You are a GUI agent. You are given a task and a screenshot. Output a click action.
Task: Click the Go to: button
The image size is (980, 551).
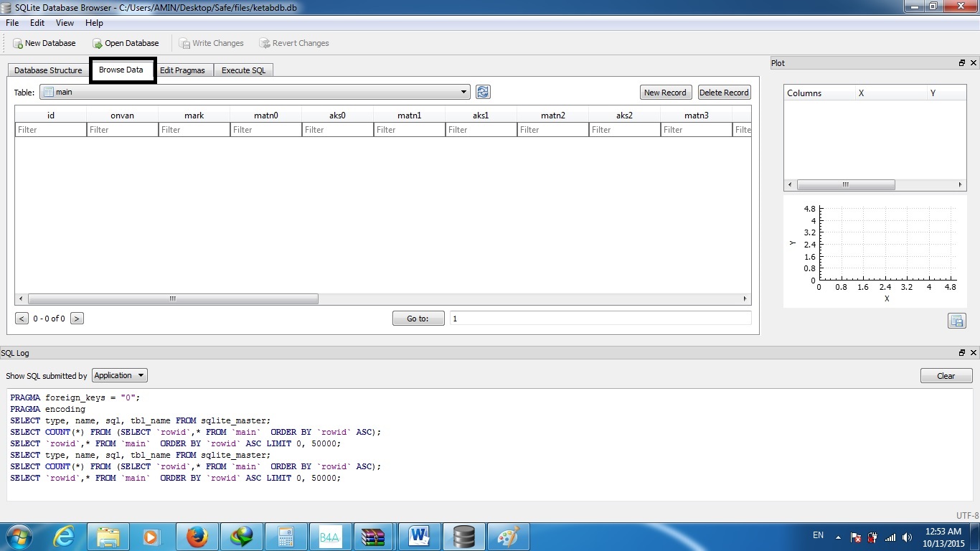(x=418, y=319)
